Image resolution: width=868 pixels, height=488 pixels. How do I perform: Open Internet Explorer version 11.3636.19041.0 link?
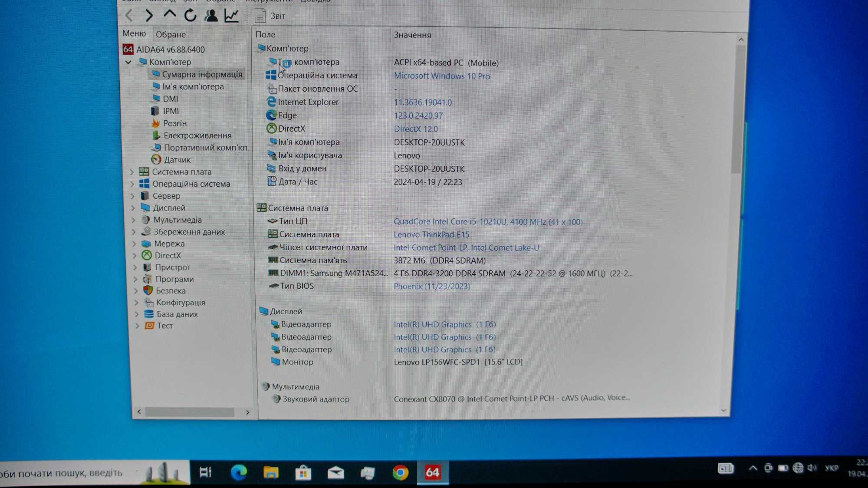(x=423, y=102)
